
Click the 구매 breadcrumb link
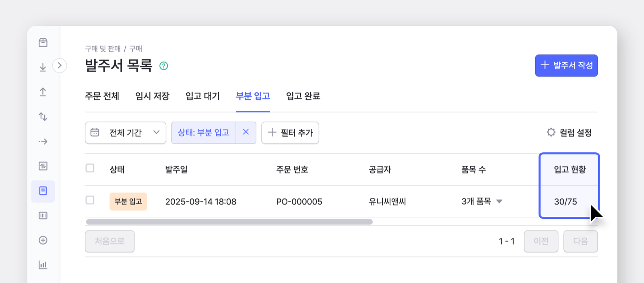[136, 49]
